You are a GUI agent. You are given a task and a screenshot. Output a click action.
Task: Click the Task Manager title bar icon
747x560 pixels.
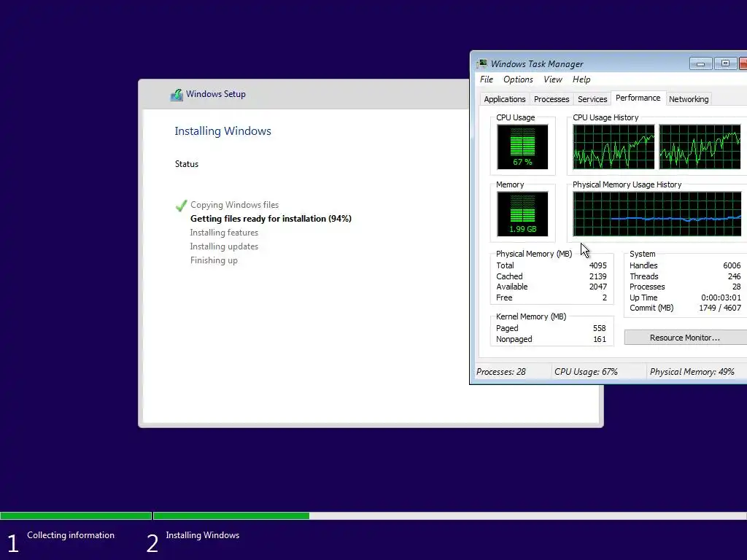(482, 63)
